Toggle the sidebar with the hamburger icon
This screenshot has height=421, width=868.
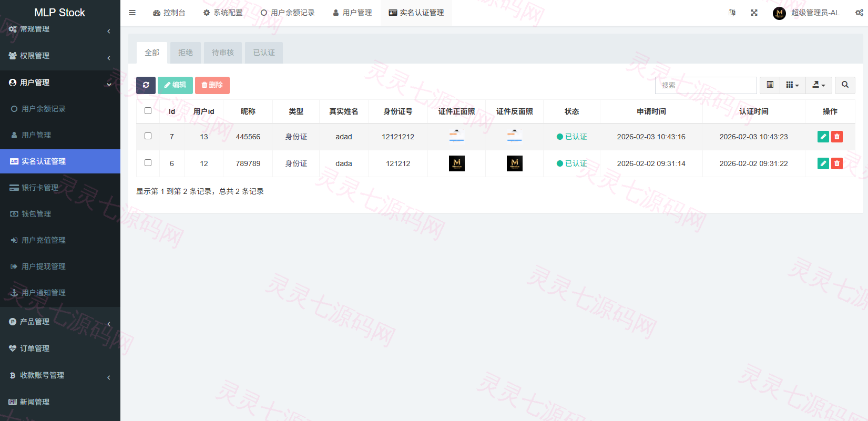tap(132, 13)
